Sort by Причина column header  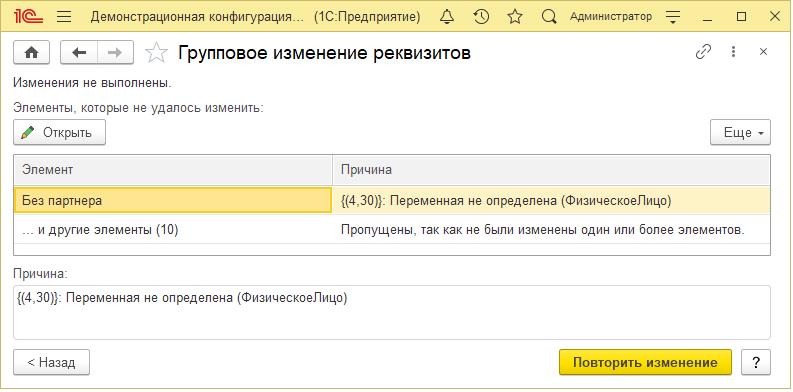551,170
